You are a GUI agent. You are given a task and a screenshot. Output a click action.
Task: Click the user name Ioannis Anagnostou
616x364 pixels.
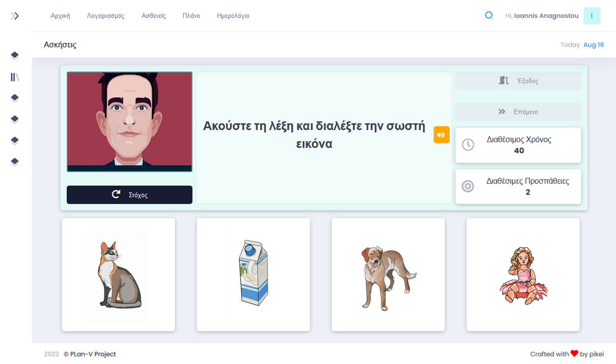[x=546, y=16]
